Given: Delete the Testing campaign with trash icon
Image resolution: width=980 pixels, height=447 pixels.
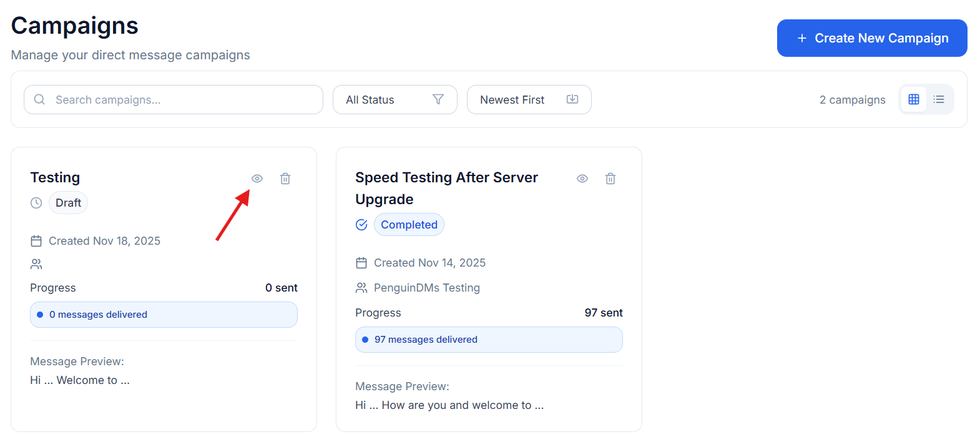Looking at the screenshot, I should click(x=285, y=179).
